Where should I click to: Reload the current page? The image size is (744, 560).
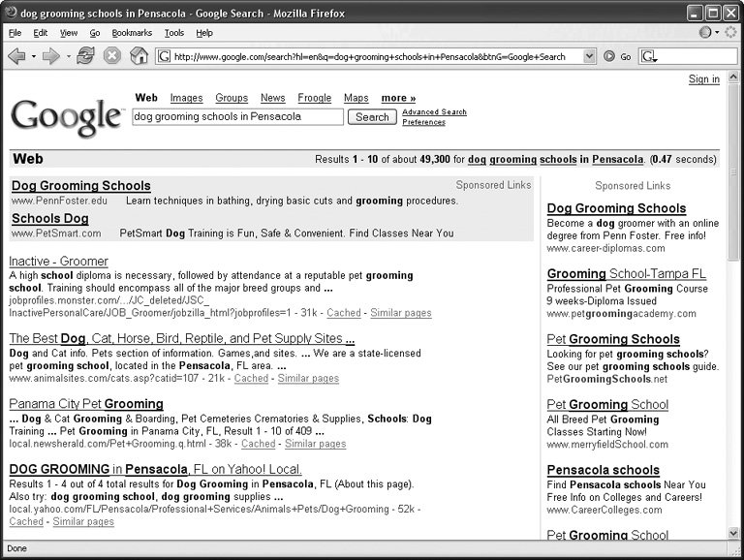pyautogui.click(x=85, y=56)
